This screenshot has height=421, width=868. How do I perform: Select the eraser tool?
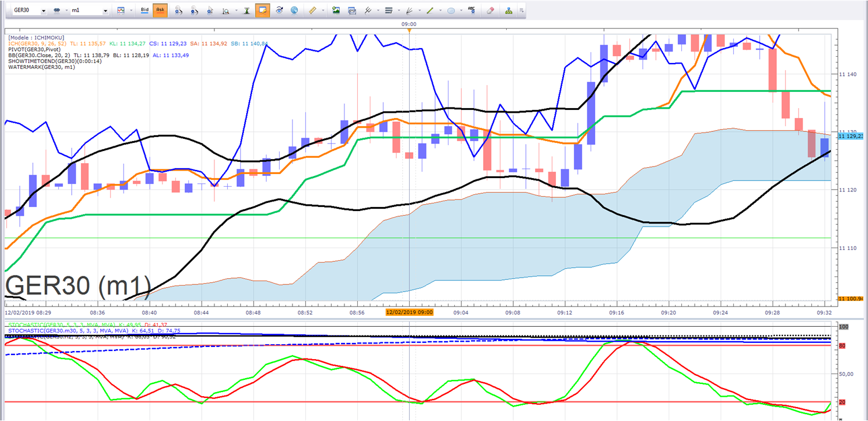point(490,10)
